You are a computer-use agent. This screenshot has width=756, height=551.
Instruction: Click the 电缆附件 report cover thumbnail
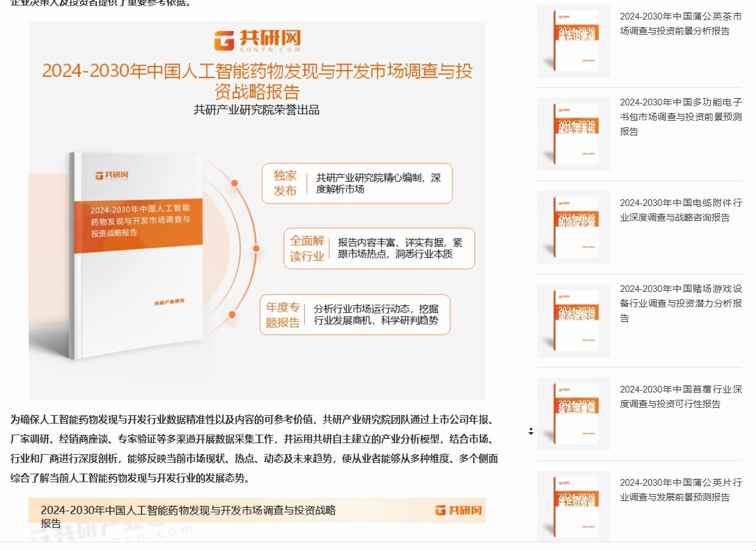pos(573,227)
